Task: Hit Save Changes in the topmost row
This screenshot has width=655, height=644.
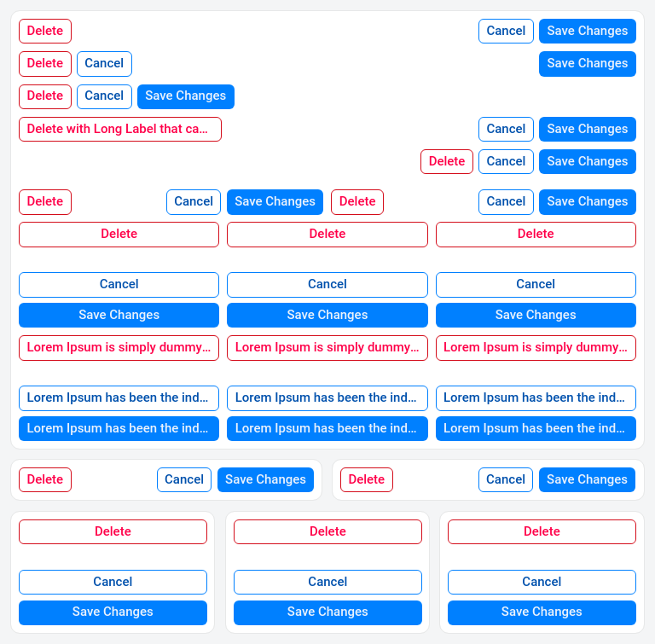Action: 587,31
